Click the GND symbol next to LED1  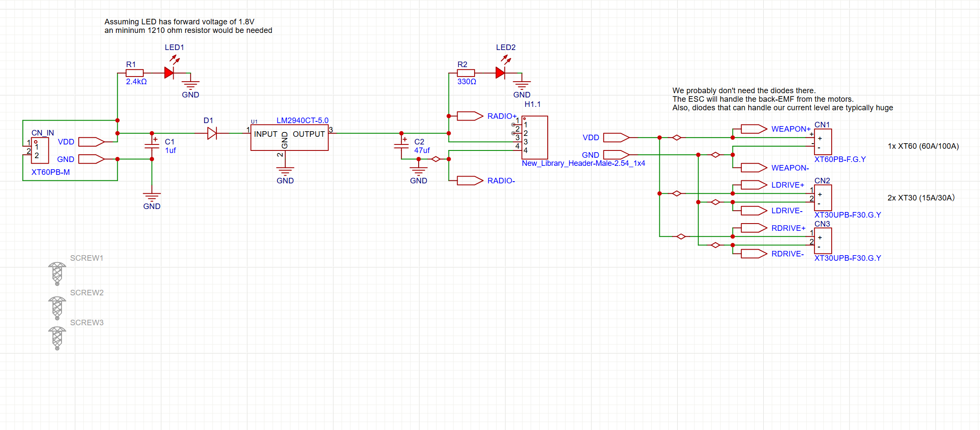(190, 86)
